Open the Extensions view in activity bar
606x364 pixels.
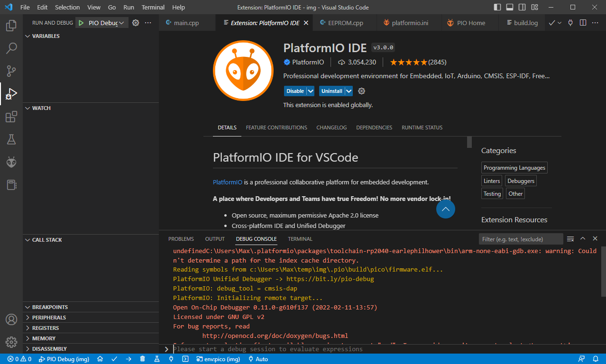click(x=11, y=117)
